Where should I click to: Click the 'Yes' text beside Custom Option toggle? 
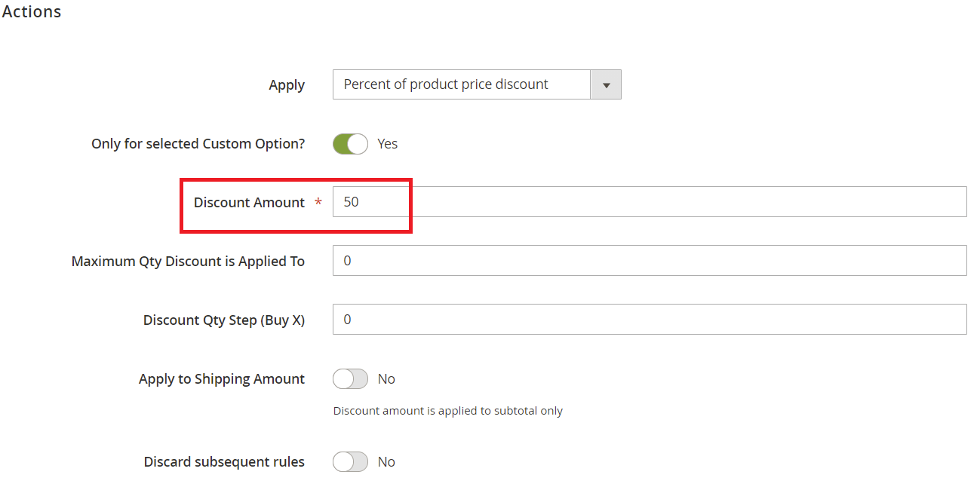(x=387, y=143)
